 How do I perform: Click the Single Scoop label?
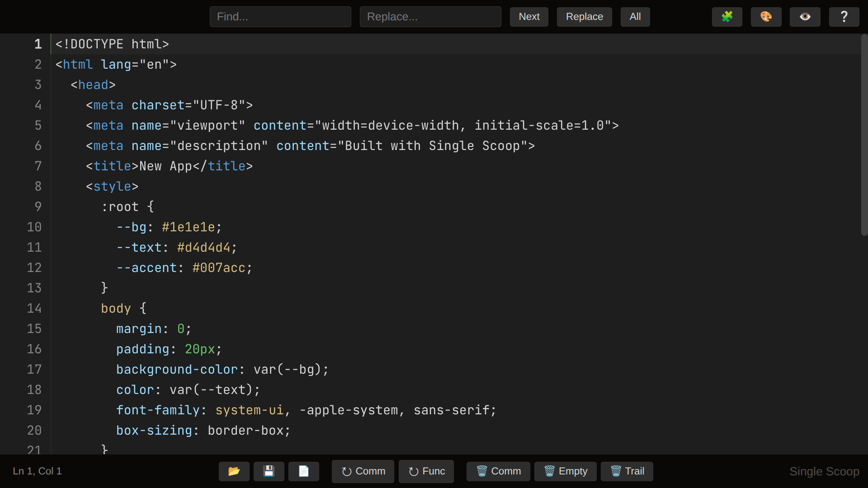click(x=824, y=471)
